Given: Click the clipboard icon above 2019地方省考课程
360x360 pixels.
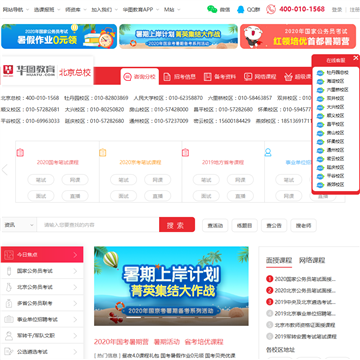Looking at the screenshot, I should point(185,153).
